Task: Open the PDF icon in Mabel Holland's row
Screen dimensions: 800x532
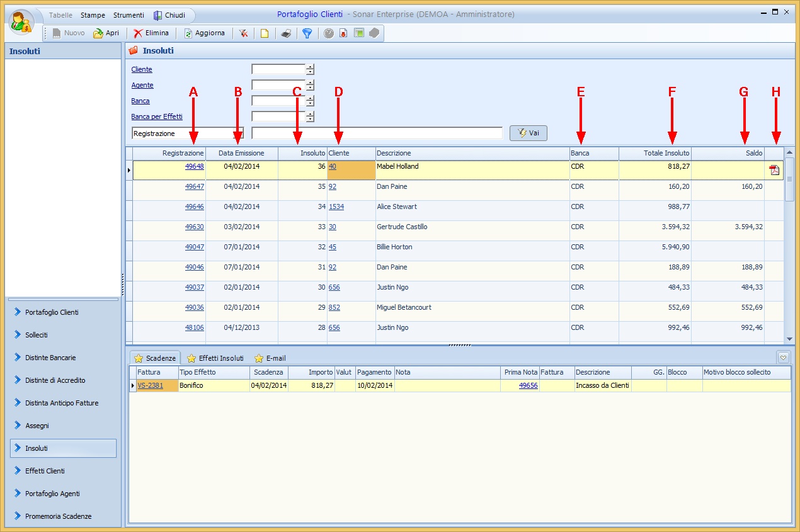Action: (774, 170)
